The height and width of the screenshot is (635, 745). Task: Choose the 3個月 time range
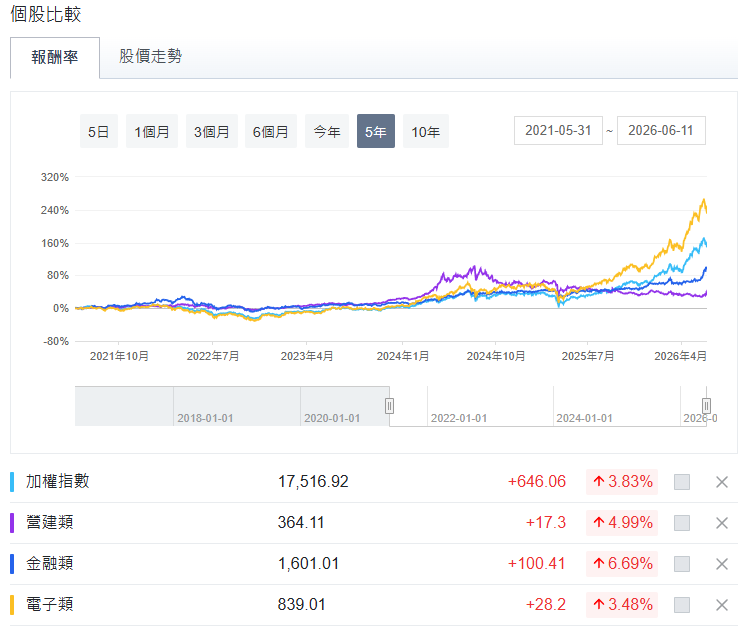211,131
